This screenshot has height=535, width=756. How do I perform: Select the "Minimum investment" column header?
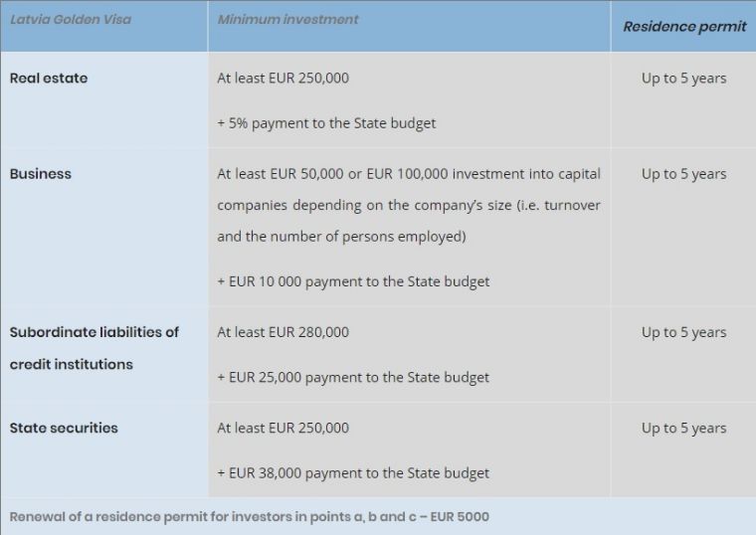click(x=287, y=19)
